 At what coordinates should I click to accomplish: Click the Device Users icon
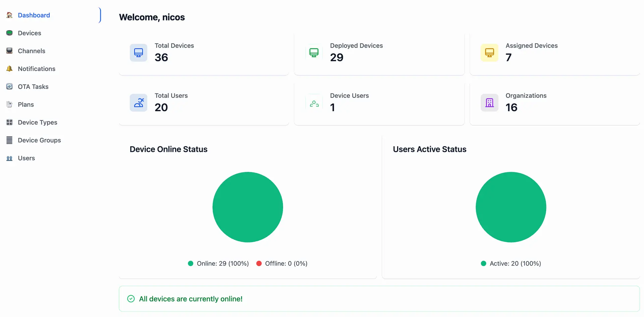(314, 103)
